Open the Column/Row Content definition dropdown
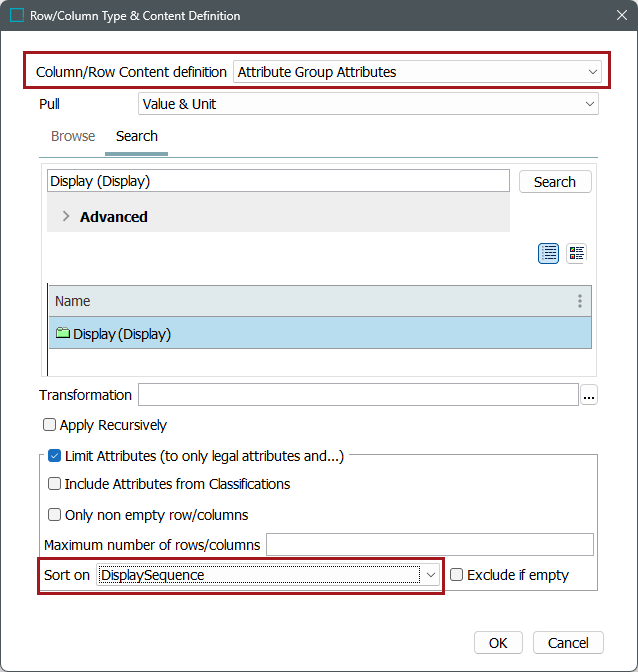 [416, 72]
